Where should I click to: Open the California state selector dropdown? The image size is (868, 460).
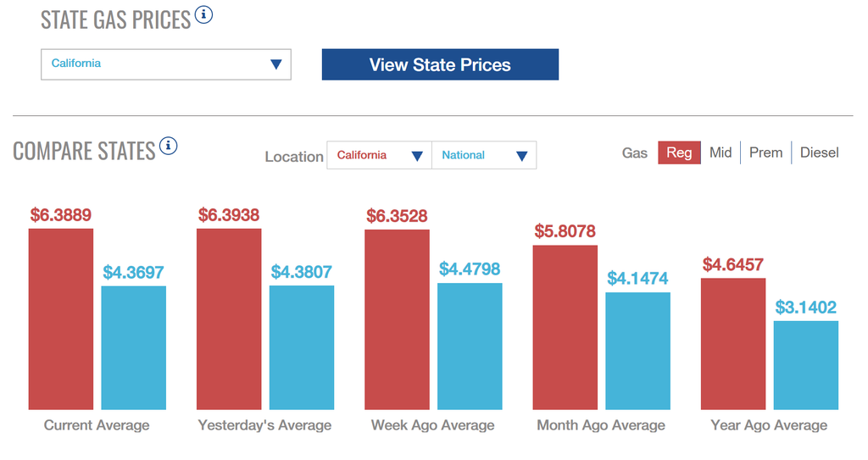166,64
